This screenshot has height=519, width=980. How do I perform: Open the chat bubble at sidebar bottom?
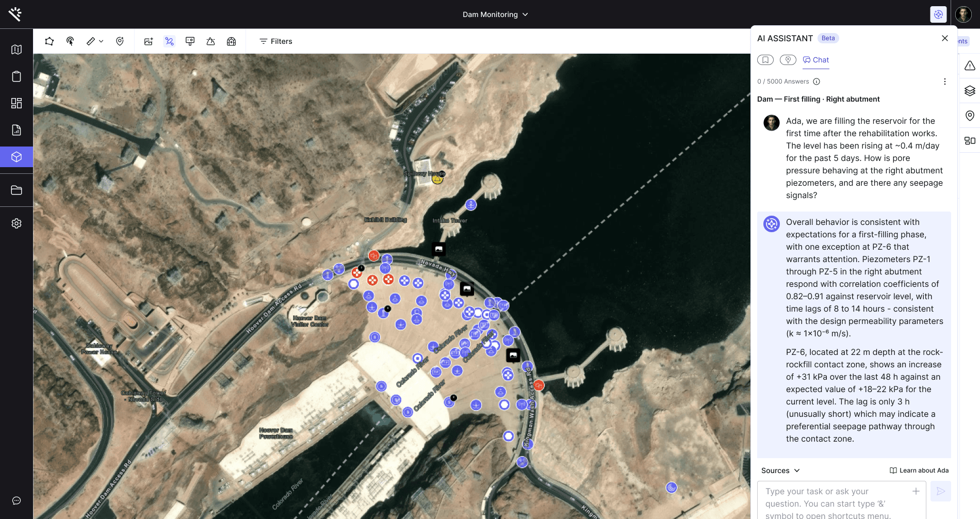[17, 500]
